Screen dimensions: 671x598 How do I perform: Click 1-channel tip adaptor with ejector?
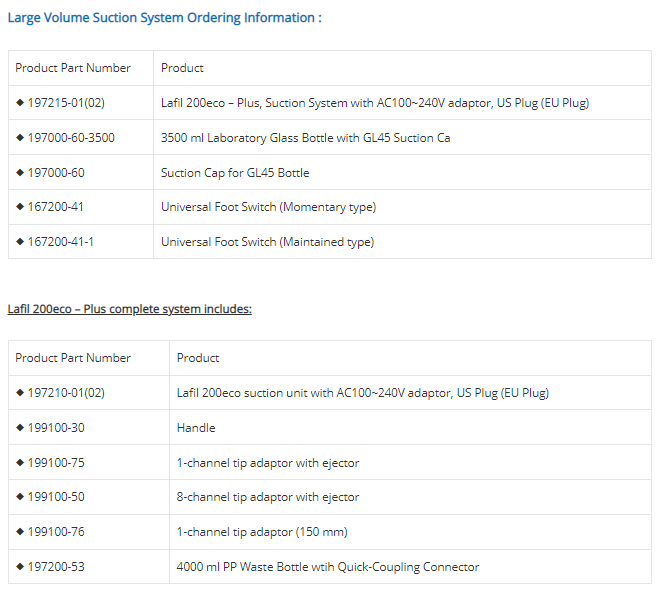click(268, 463)
